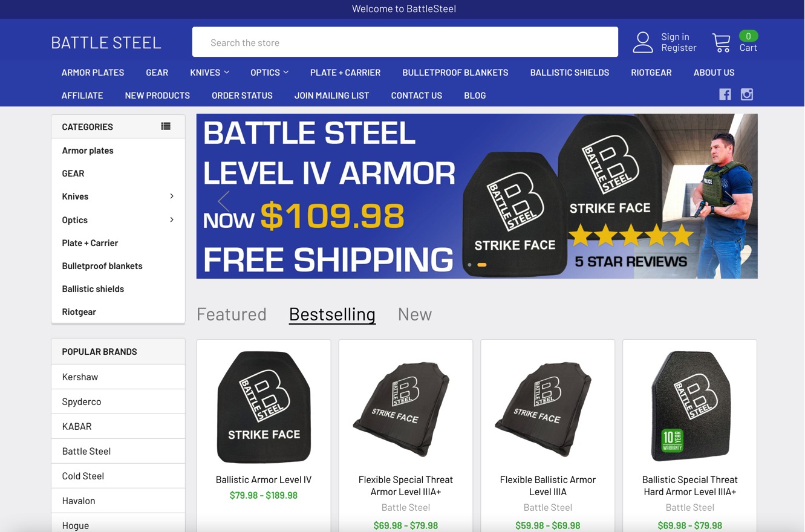Viewport: 805px width, 532px height.
Task: Open NEW PRODUCTS navigation item
Action: [x=157, y=96]
